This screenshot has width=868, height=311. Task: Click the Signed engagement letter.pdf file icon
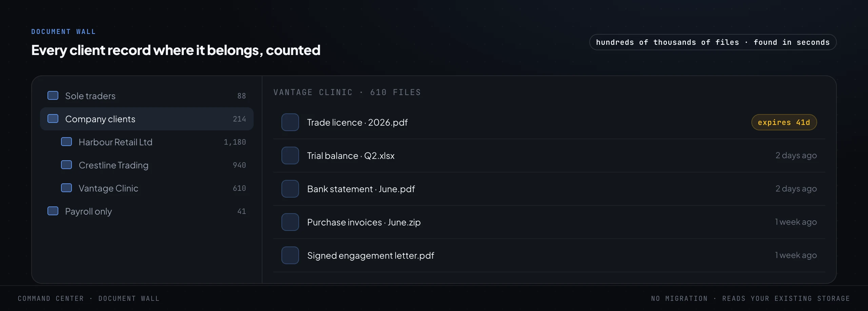coord(290,255)
